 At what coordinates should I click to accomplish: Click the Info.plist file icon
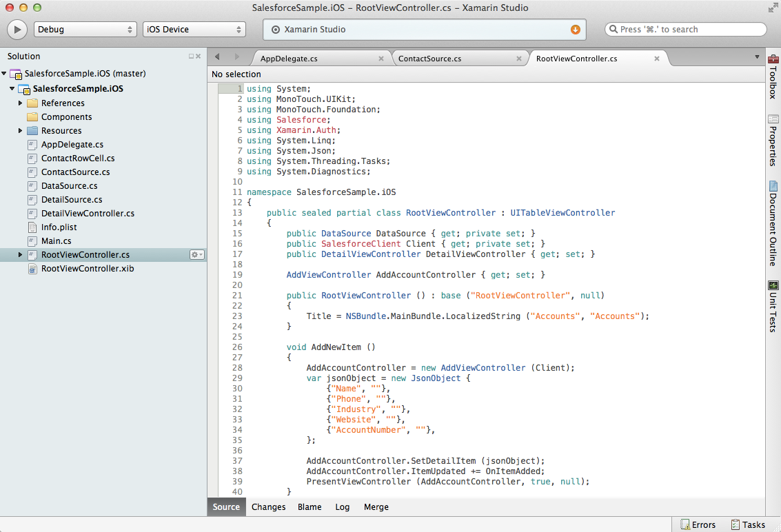(x=32, y=227)
